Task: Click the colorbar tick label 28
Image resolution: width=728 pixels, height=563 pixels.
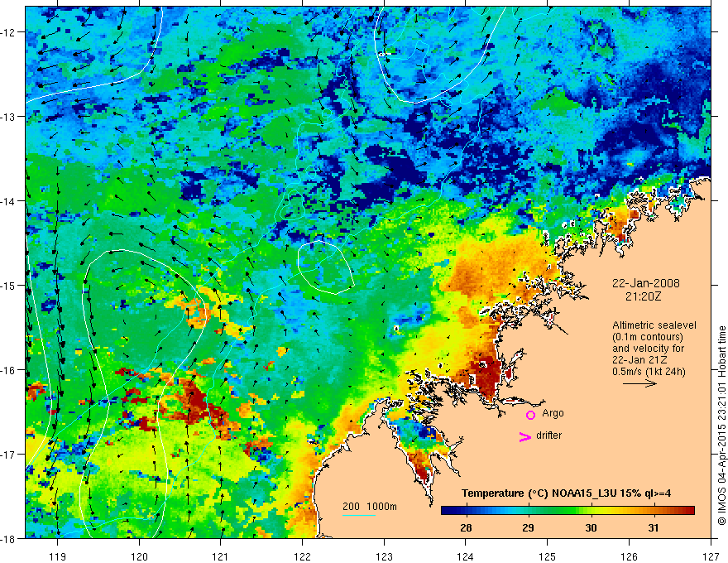Action: [466, 528]
